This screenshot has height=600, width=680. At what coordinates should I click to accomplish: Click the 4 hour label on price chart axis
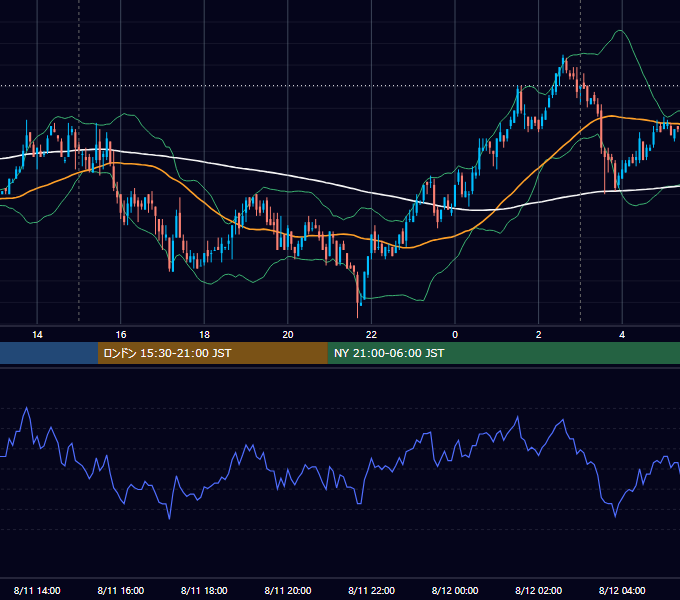[622, 335]
